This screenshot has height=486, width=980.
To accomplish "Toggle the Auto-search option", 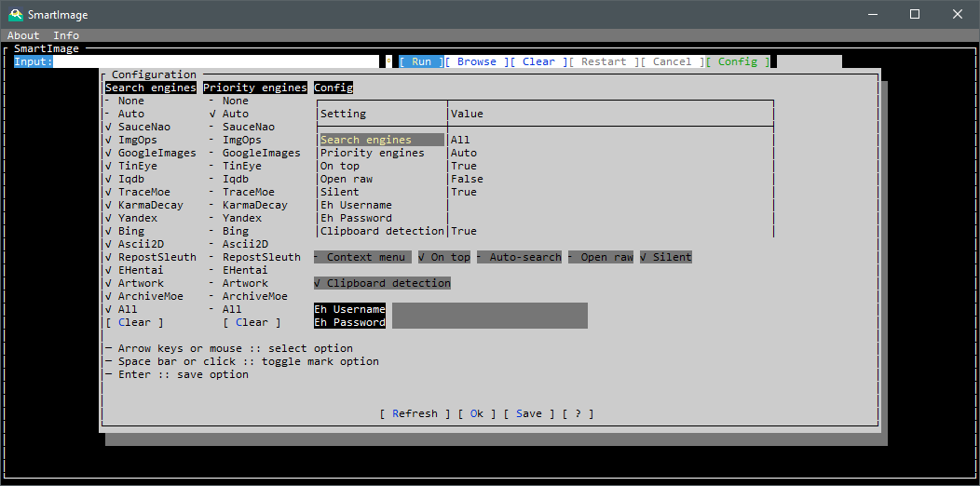I will [x=519, y=257].
